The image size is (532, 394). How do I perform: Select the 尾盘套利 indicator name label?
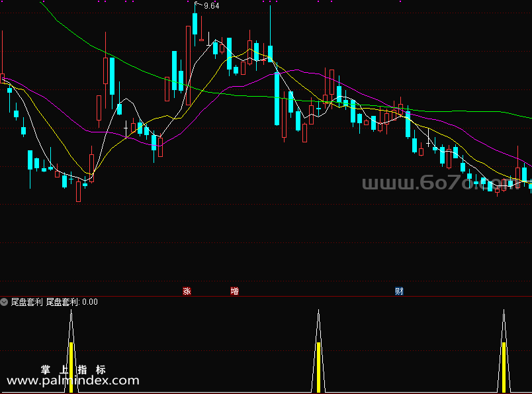(27, 302)
